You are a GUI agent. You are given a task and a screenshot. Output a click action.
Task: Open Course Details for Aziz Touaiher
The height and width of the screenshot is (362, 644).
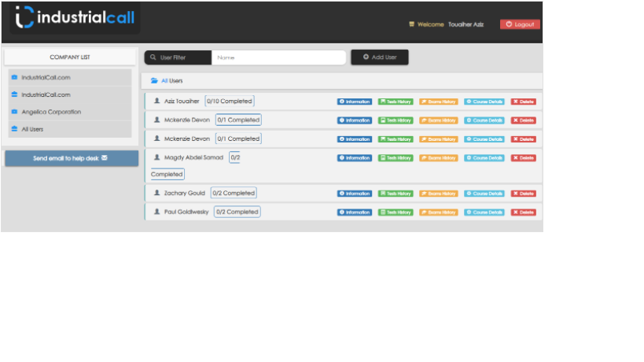[x=484, y=102]
